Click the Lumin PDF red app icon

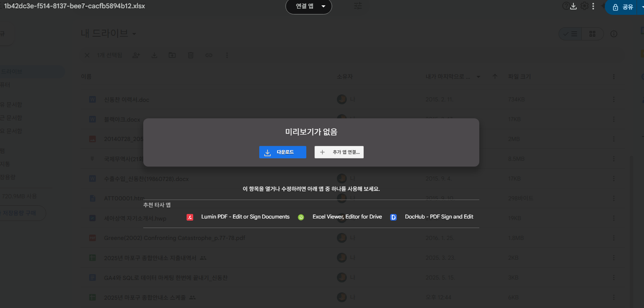[x=190, y=217]
